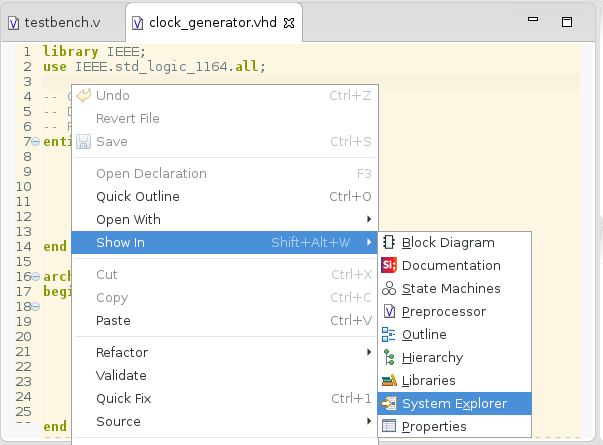Screen dimensions: 603x445
Task: Open the Open With menu entry
Action: click(x=225, y=220)
